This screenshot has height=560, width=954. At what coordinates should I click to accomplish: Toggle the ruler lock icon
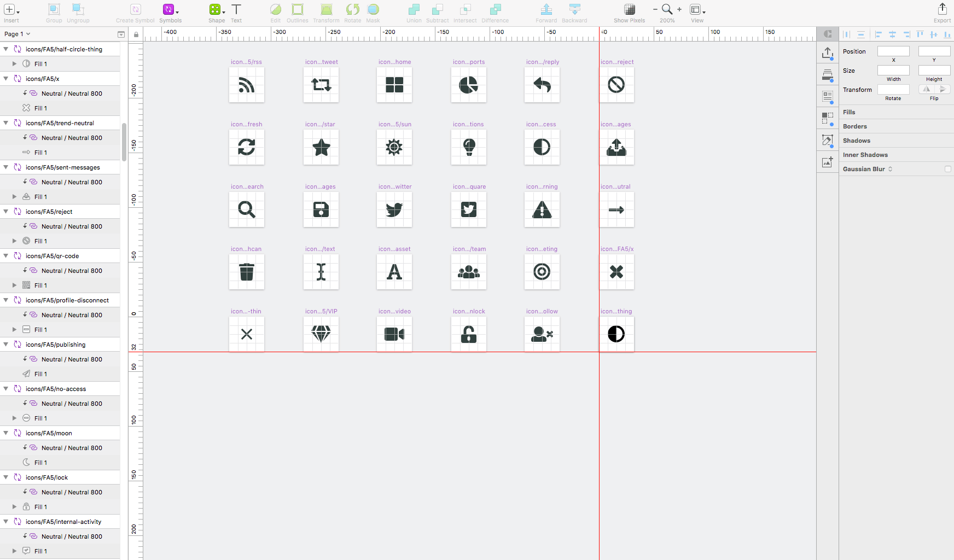tap(136, 34)
